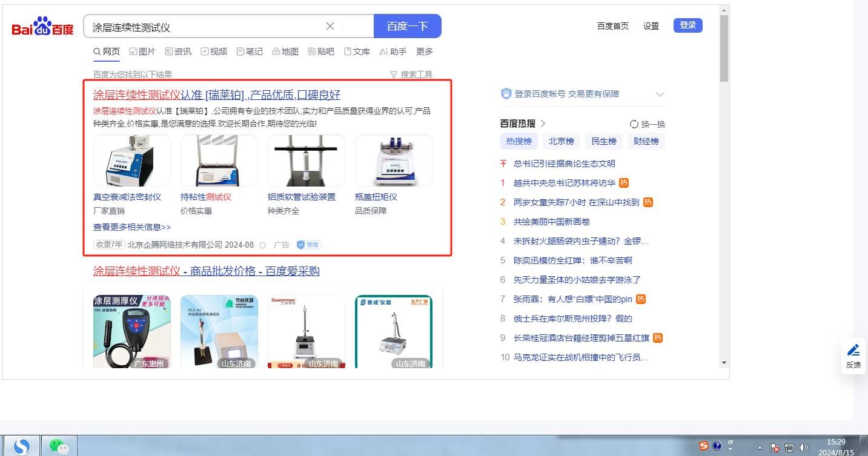Open hot search 陈奕迅模仿全红婵：谁不辛苦啊
The height and width of the screenshot is (456, 868).
573,260
